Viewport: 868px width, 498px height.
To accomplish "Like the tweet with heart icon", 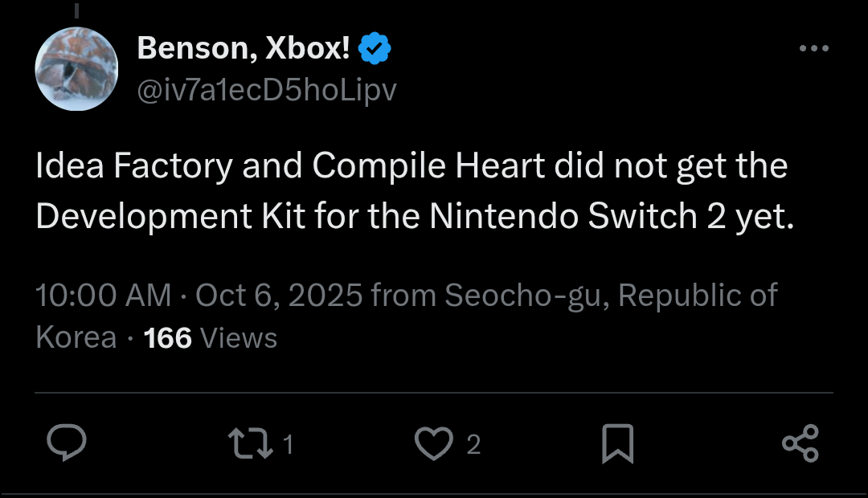I will 434,444.
